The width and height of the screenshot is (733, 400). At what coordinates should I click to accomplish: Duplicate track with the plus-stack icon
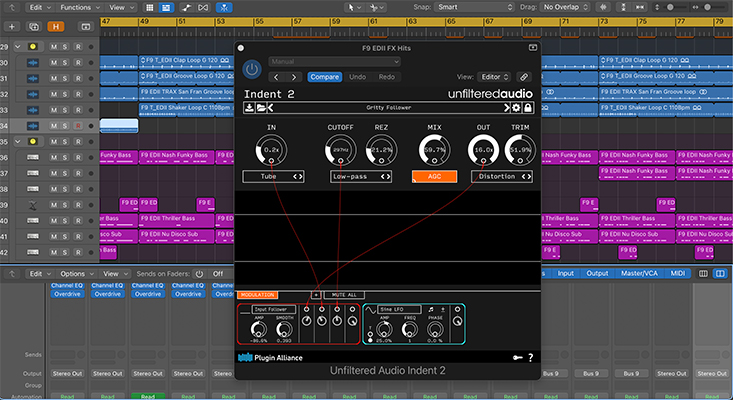[x=34, y=27]
